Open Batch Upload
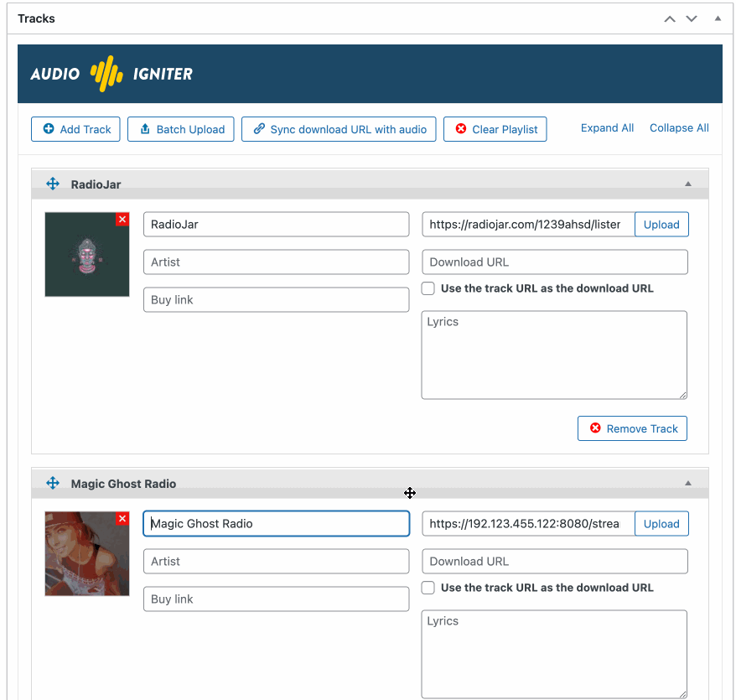Screen dimensions: 736x700 click(x=181, y=129)
